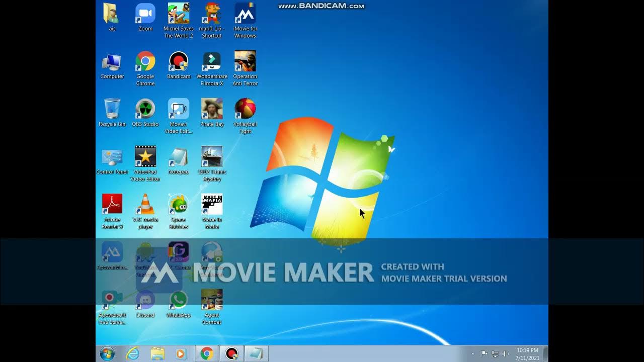
Task: Open Action Center flag in tray
Action: pos(484,354)
